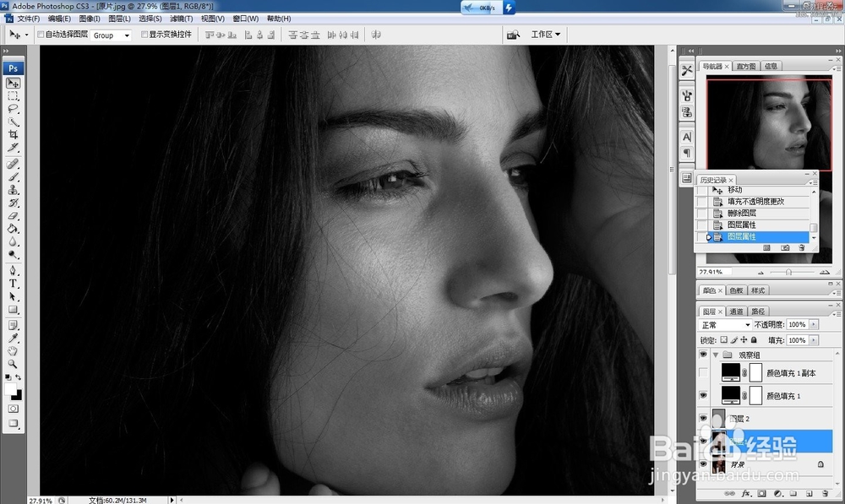The image size is (845, 504).
Task: Enable the auto-select layer checkbox (自动选择图层)
Action: point(41,35)
